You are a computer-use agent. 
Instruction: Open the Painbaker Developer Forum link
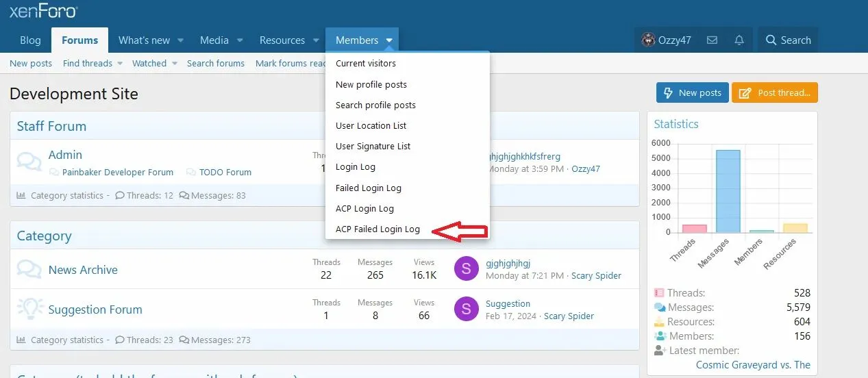[117, 173]
